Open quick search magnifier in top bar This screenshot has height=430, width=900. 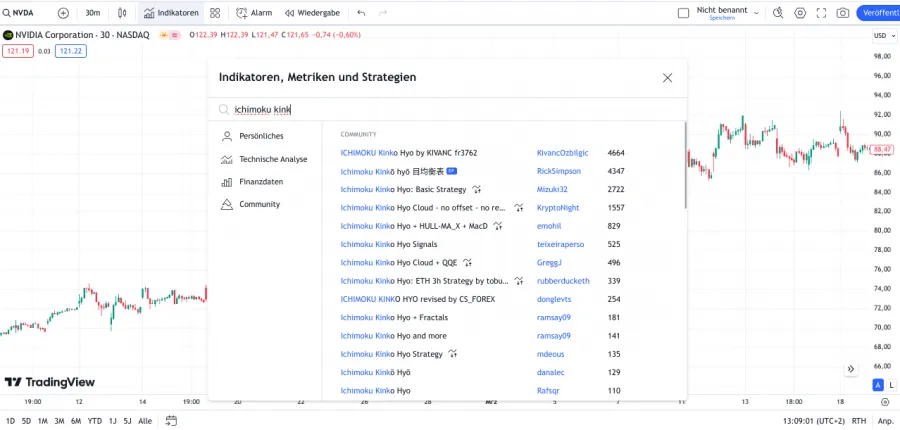click(778, 13)
